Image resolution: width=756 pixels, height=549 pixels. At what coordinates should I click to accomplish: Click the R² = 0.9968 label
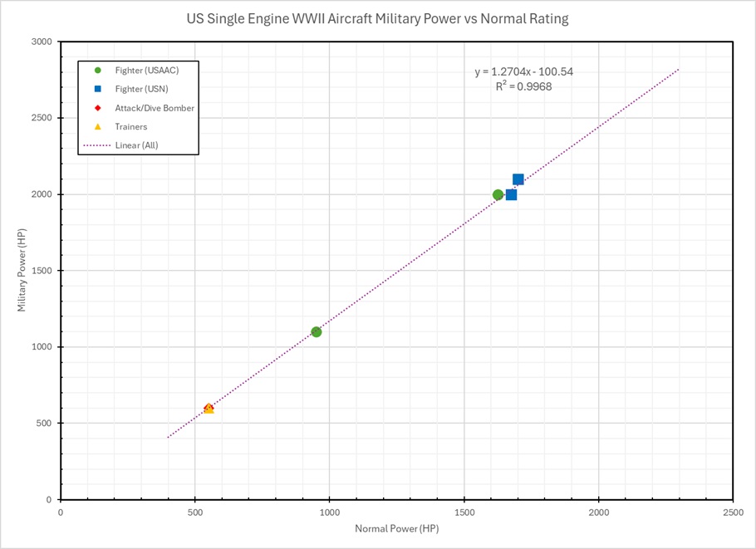pos(523,86)
